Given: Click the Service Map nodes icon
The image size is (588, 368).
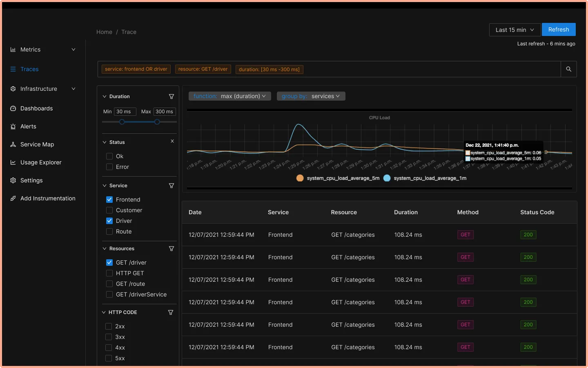Looking at the screenshot, I should [x=13, y=144].
